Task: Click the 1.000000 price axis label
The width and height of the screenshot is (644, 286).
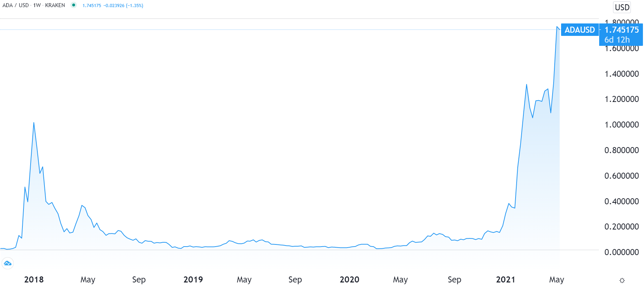Action: point(622,125)
